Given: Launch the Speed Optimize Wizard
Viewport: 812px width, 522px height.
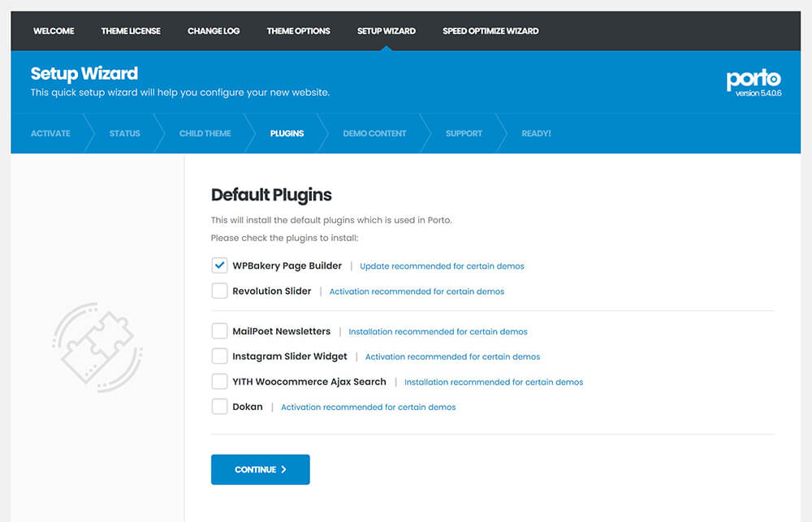Looking at the screenshot, I should click(x=490, y=31).
